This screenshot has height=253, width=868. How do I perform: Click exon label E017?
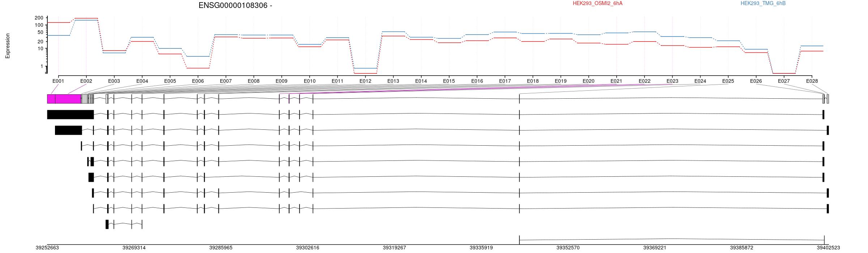(x=505, y=81)
